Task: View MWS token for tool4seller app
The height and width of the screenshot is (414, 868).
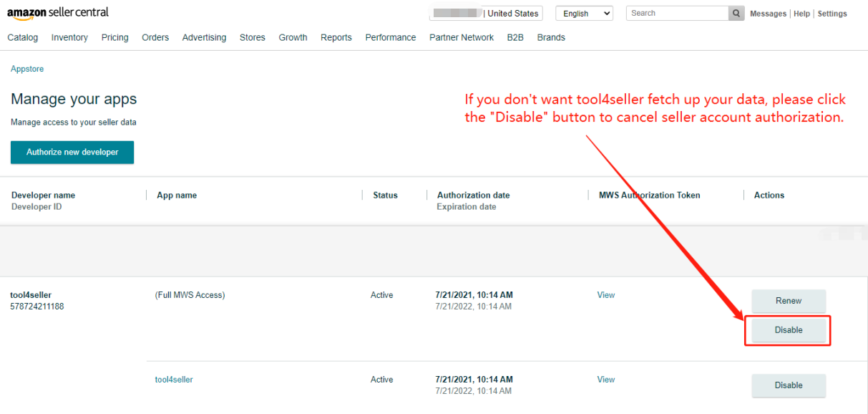Action: coord(606,380)
